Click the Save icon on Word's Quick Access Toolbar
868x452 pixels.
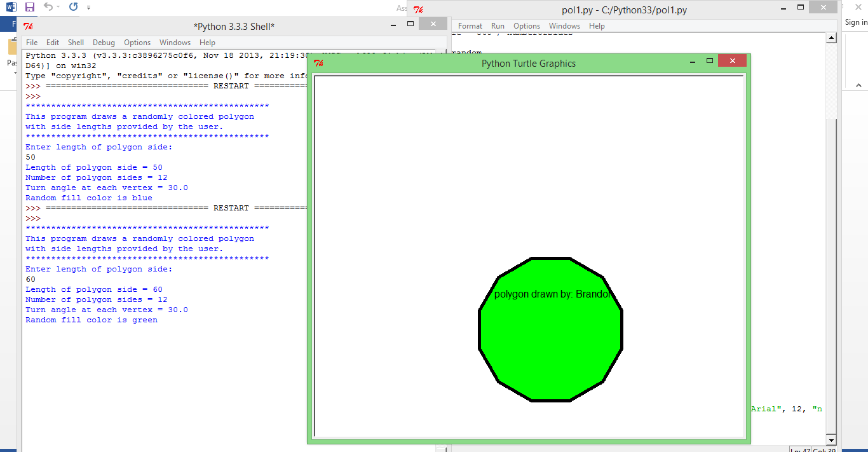tap(30, 7)
